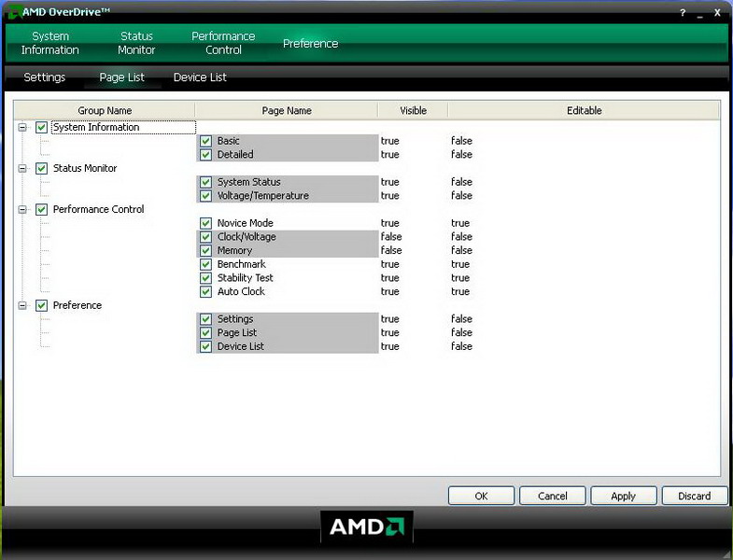Uncheck the System Information group checkbox
The image size is (733, 560).
pyautogui.click(x=42, y=127)
